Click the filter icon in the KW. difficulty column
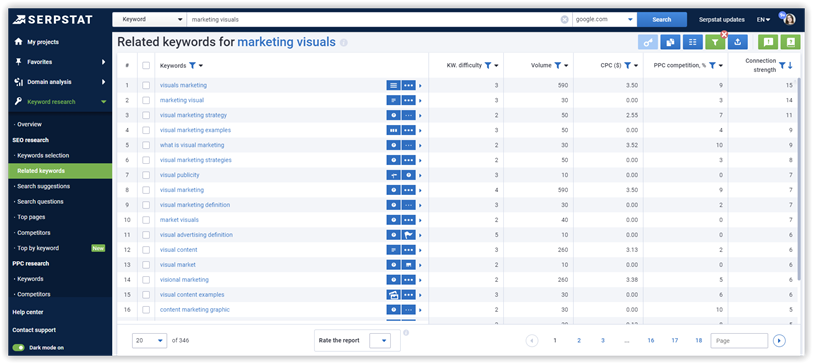This screenshot has height=364, width=813. tap(488, 65)
